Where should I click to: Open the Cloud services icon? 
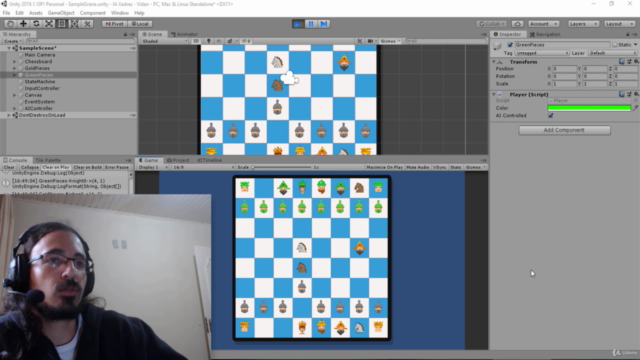click(518, 24)
